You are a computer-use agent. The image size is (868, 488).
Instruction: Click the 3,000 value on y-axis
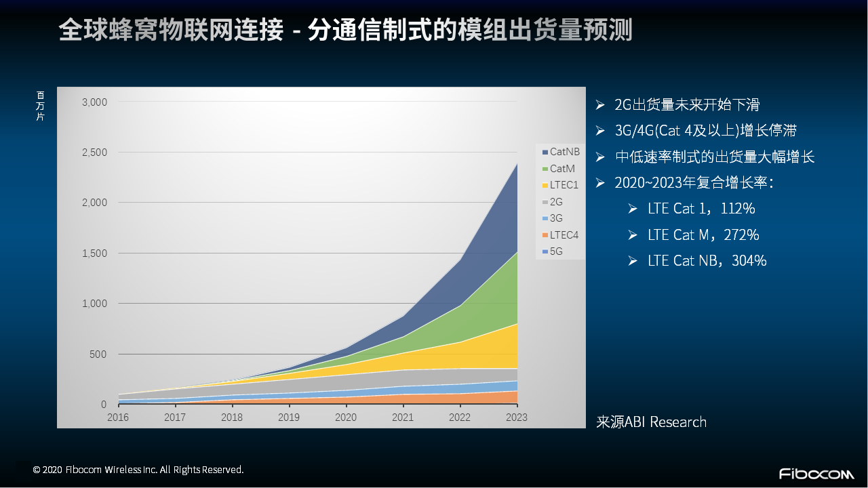point(94,102)
